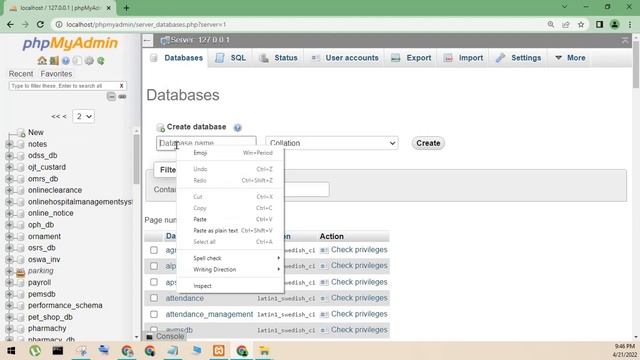640x360 pixels.
Task: Click the log out door icon
Action: pyautogui.click(x=54, y=61)
